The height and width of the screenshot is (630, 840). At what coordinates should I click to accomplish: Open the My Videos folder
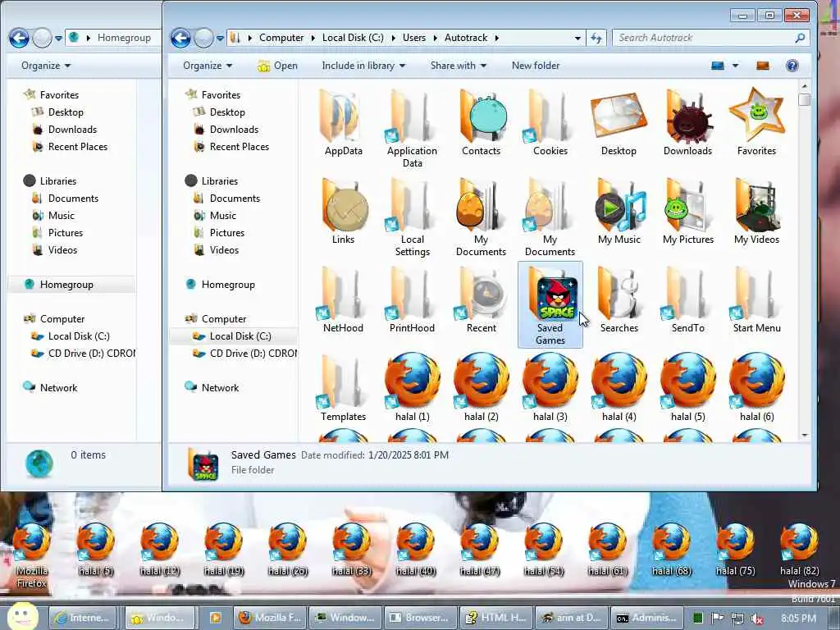(756, 212)
